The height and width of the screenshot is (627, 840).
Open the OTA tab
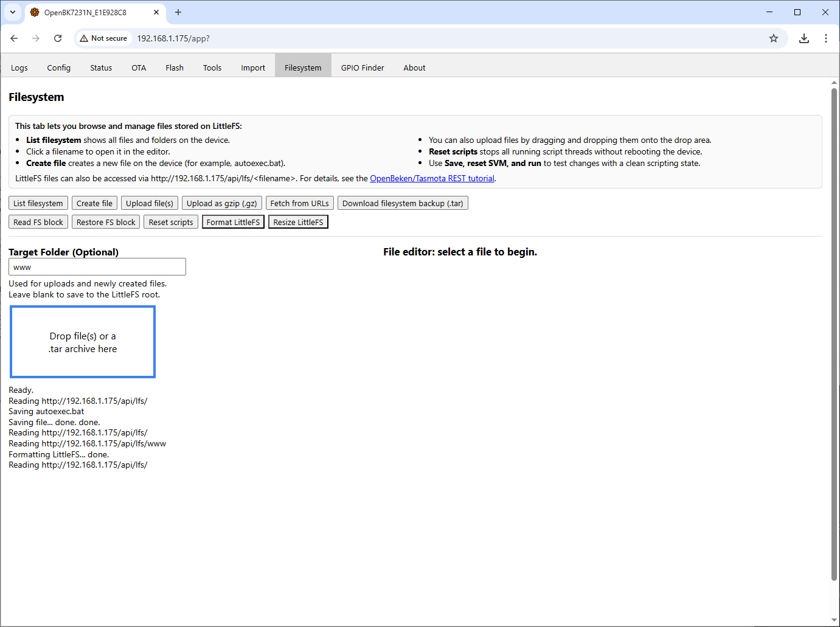pyautogui.click(x=139, y=68)
